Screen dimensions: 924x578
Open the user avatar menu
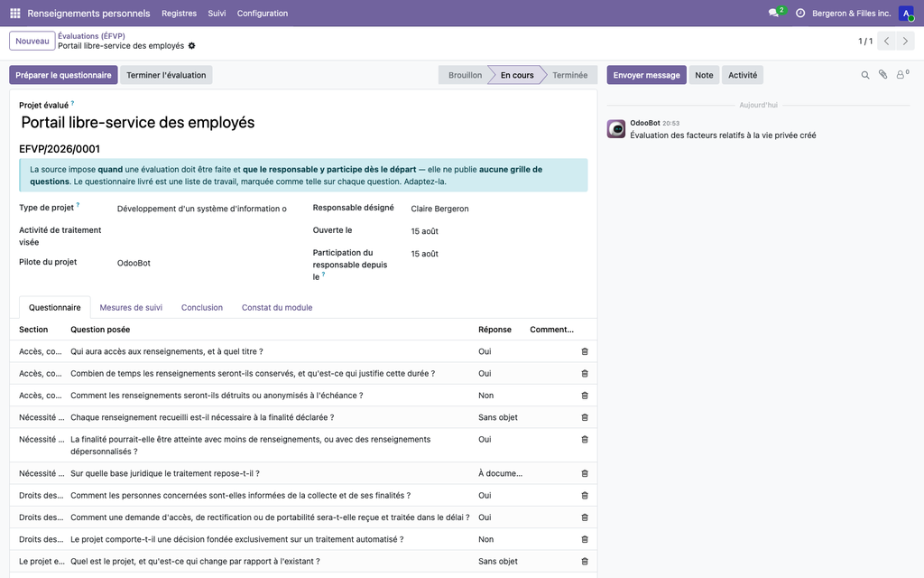[x=906, y=13]
